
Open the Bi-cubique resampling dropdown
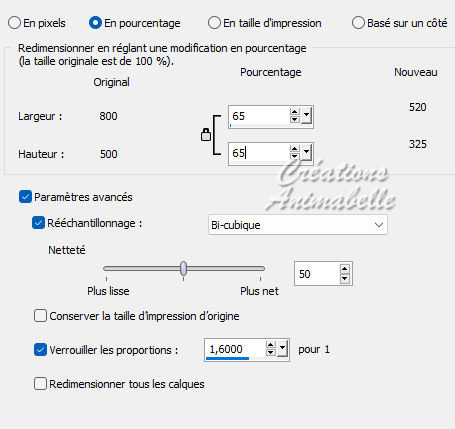pos(298,225)
